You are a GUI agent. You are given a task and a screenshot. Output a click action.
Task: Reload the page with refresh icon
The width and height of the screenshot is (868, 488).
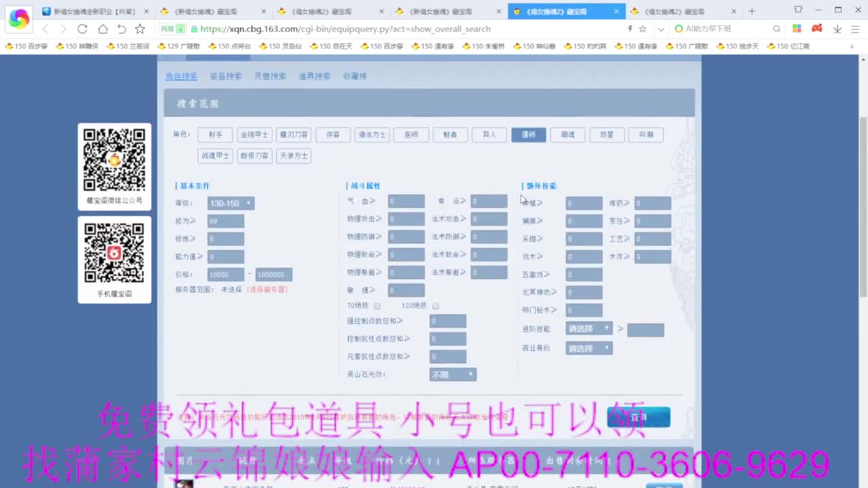(83, 29)
